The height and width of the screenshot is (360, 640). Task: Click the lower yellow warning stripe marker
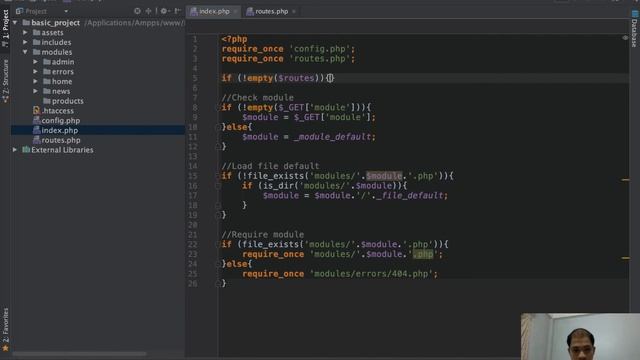pyautogui.click(x=625, y=258)
